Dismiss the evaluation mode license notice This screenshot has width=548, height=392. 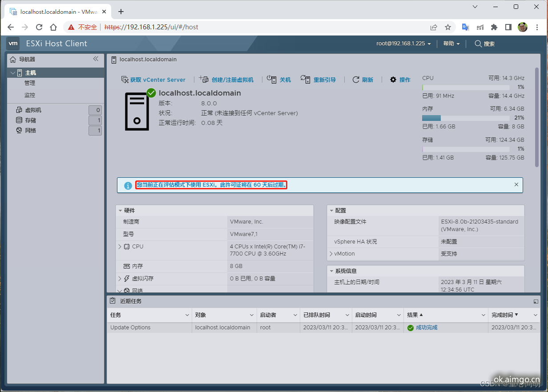click(x=516, y=184)
